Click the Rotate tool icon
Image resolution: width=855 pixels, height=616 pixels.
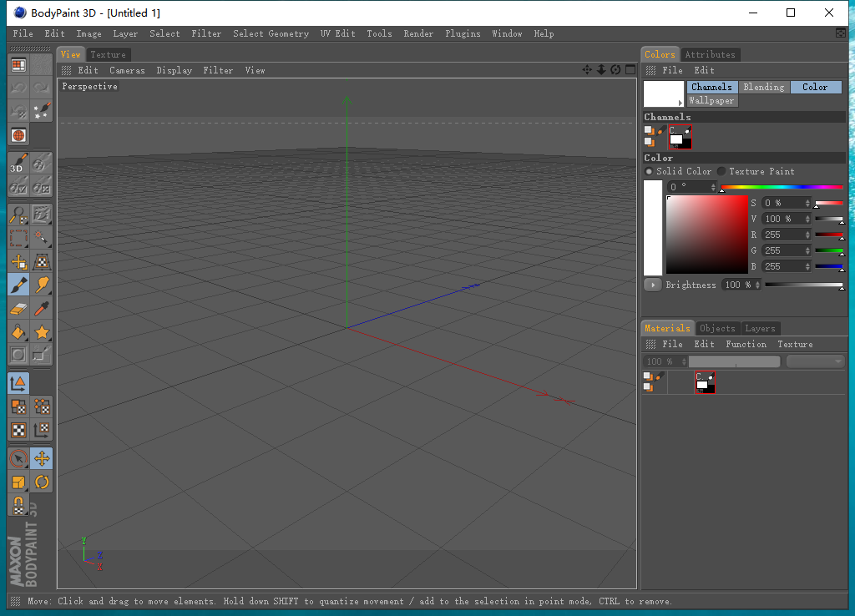[42, 482]
